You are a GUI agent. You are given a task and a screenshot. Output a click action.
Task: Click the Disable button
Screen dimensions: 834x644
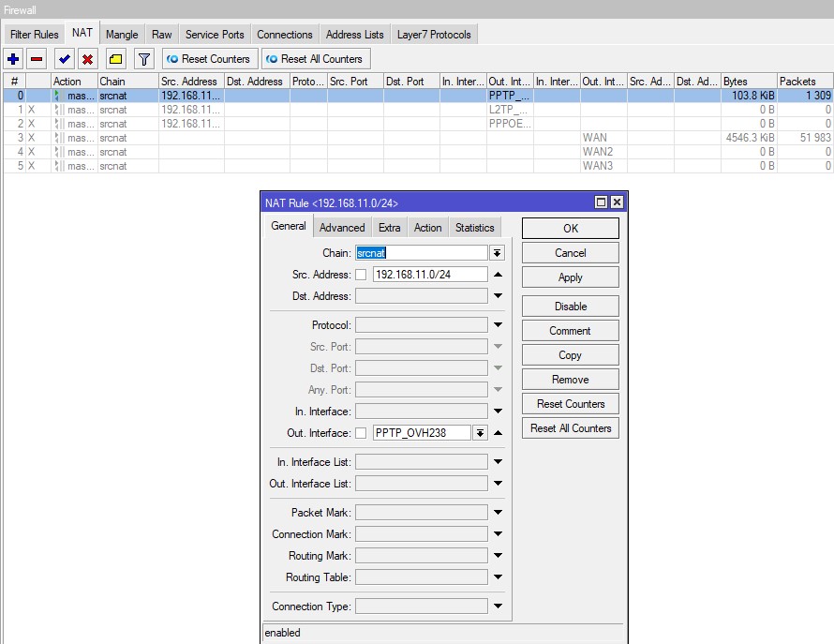pos(570,306)
